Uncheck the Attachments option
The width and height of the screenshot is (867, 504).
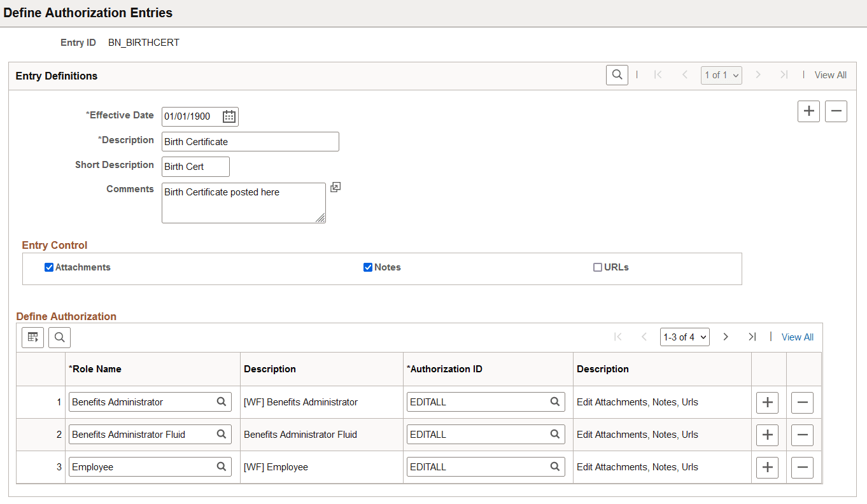click(49, 267)
